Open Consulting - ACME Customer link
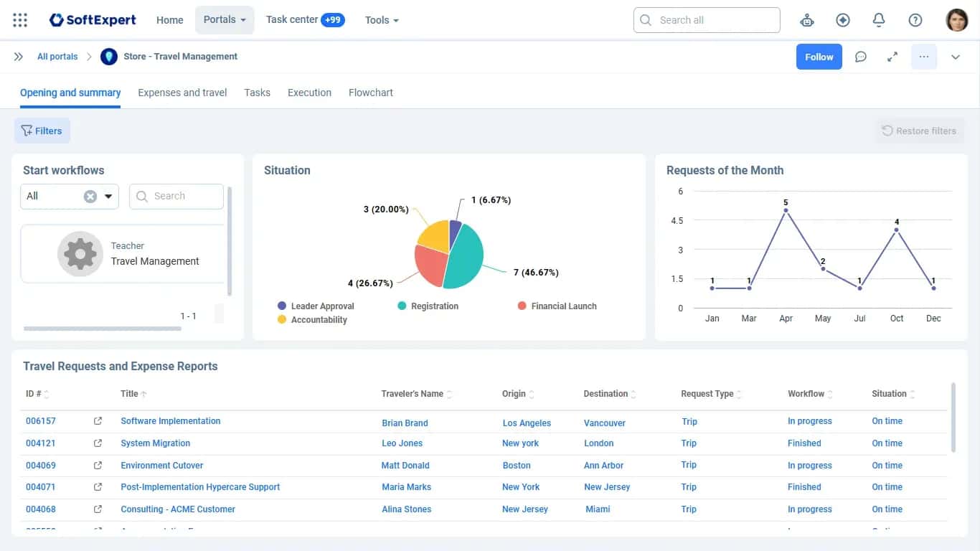This screenshot has height=551, width=980. 178,509
